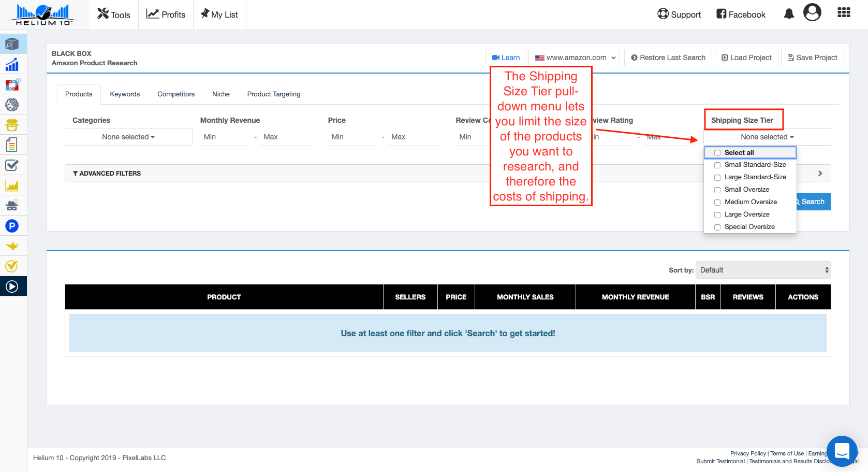Image resolution: width=868 pixels, height=472 pixels.
Task: Open the apps grid icon in header
Action: click(844, 13)
